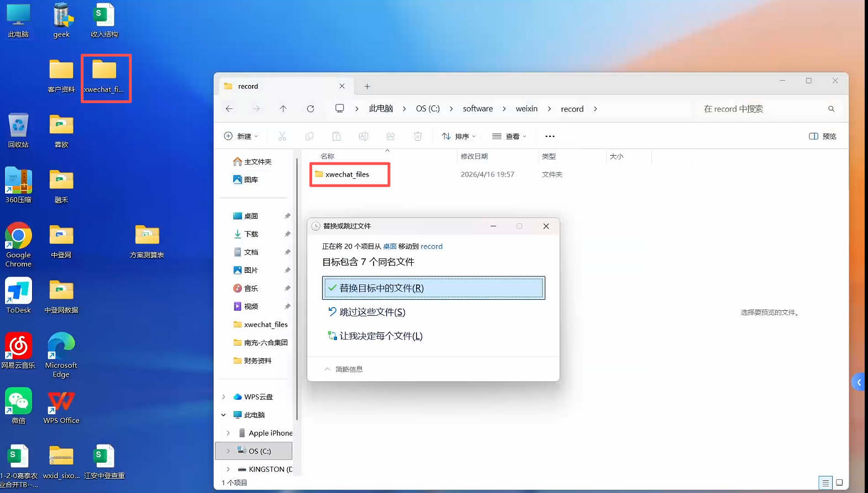868x493 pixels.
Task: Open 财务资料 in navigation pane
Action: click(x=252, y=361)
